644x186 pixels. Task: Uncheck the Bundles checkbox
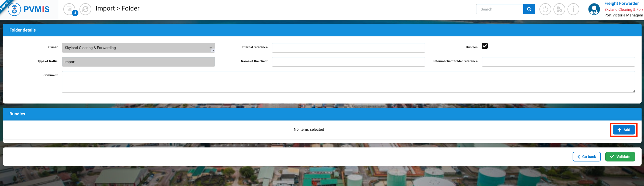[x=484, y=46]
